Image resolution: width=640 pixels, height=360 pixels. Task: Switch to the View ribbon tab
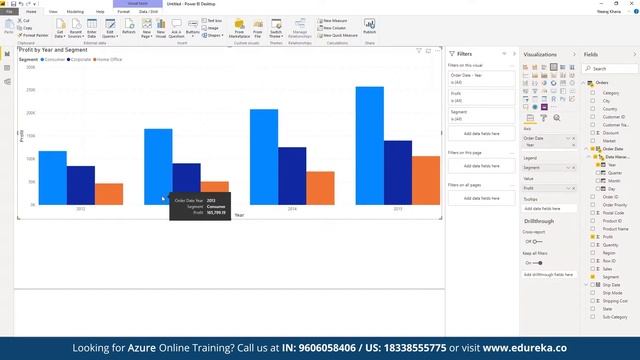[x=53, y=12]
